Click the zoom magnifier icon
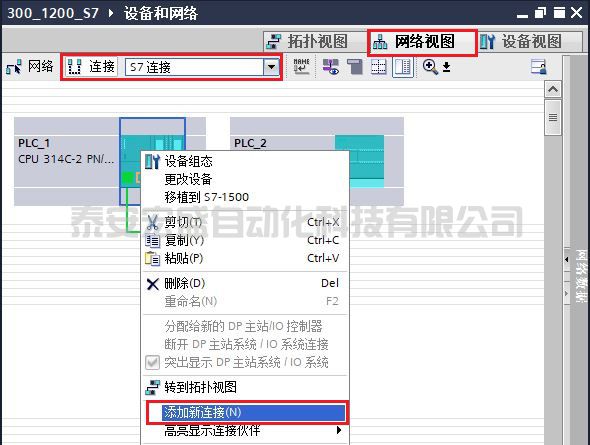The width and height of the screenshot is (590, 445). coord(430,67)
